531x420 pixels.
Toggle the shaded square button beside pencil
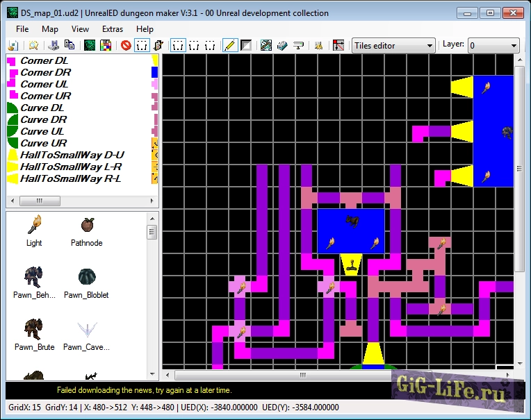tap(246, 46)
